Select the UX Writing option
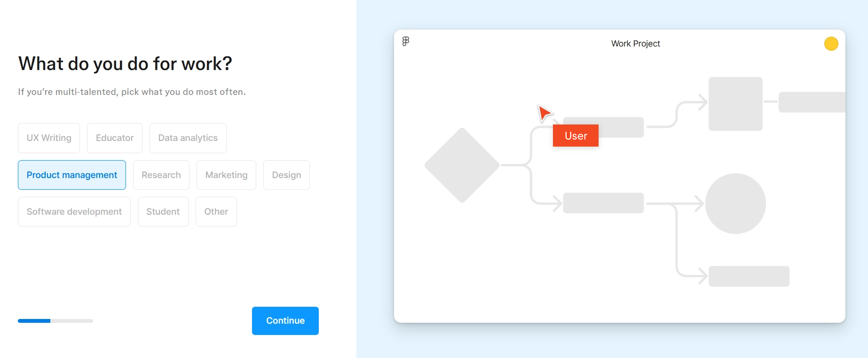 click(x=49, y=138)
